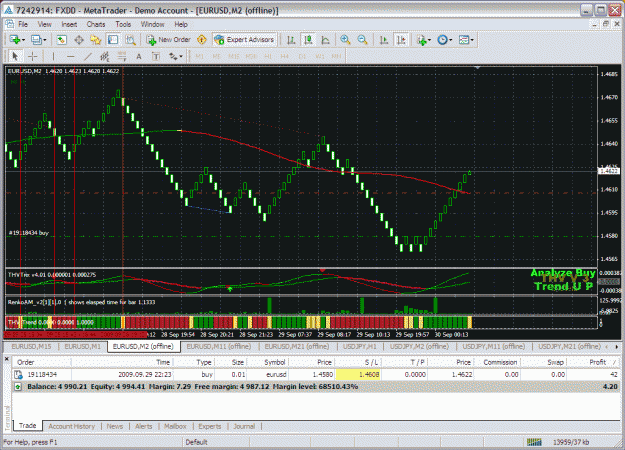The height and width of the screenshot is (450, 625).
Task: Select the Text Label (T) tool
Action: pos(156,57)
